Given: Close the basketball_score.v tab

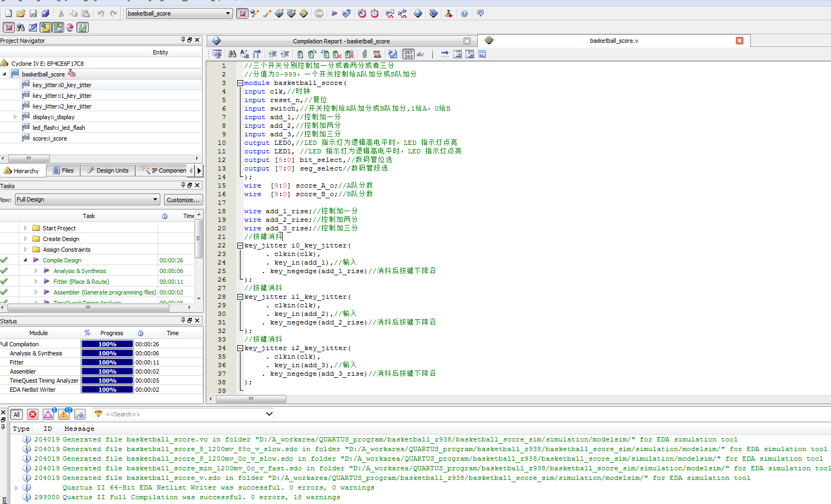Looking at the screenshot, I should (x=740, y=41).
